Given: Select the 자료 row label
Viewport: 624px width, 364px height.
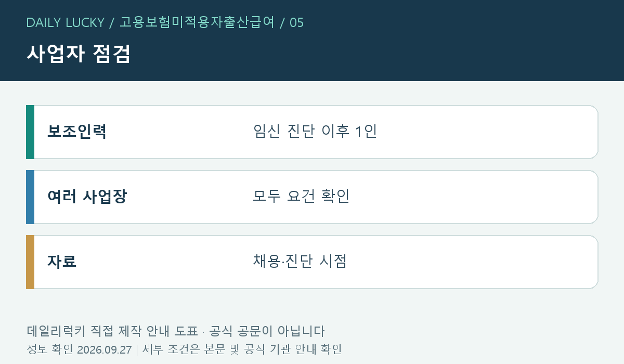Looking at the screenshot, I should 62,262.
